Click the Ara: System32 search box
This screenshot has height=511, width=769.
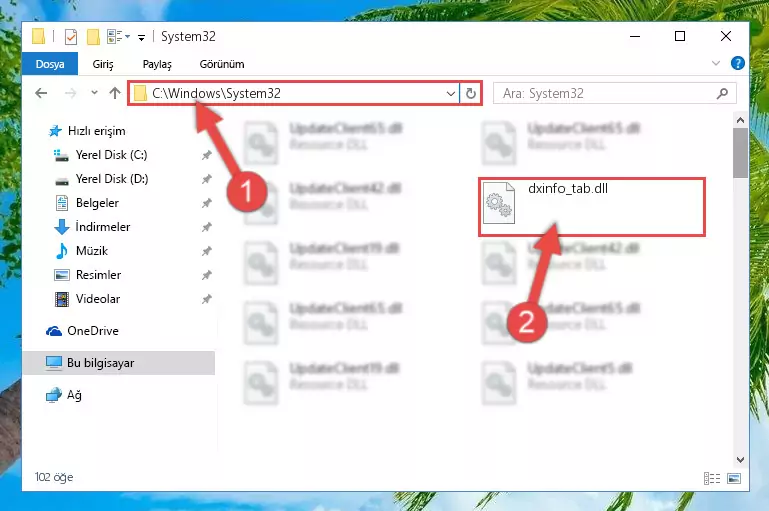615,93
